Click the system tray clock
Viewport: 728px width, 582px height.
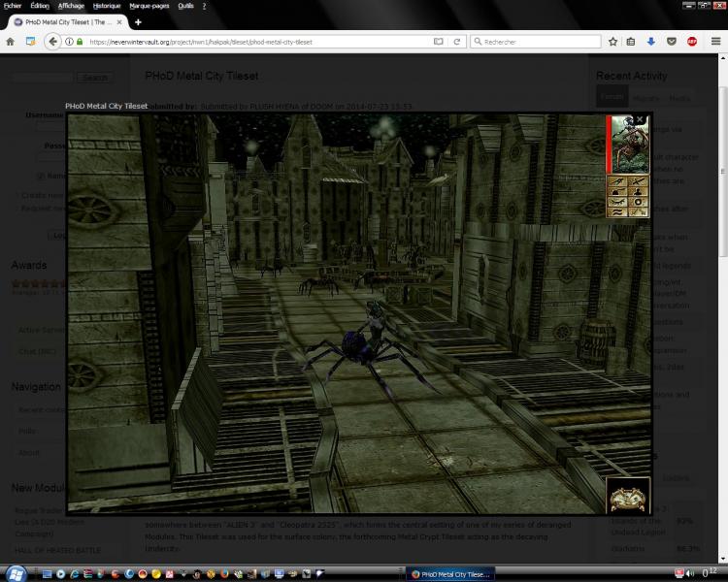709,572
